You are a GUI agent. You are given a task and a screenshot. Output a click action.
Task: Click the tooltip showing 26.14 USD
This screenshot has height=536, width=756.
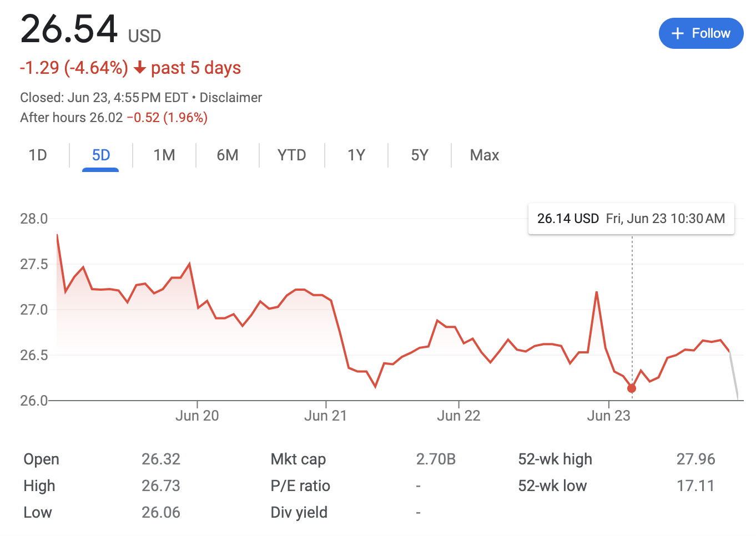[631, 219]
